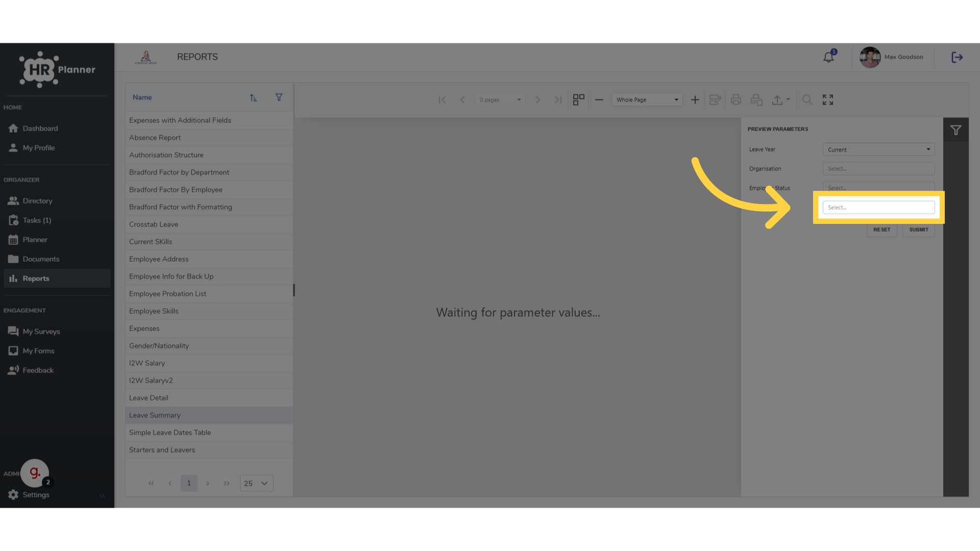Open the Whole Page zoom dropdown
This screenshot has width=980, height=551.
point(647,100)
